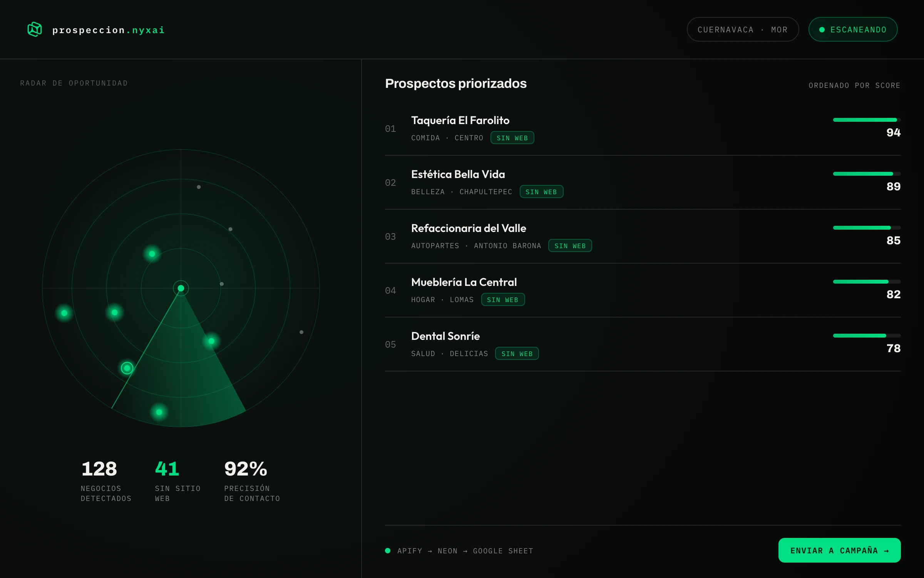Viewport: 924px width, 578px height.
Task: Click SIN WEB tag on Estética Bella Vida
Action: pyautogui.click(x=541, y=192)
